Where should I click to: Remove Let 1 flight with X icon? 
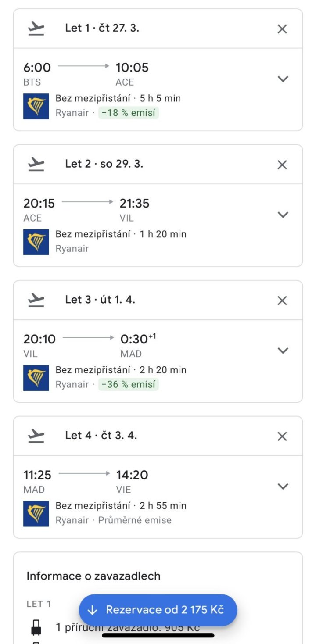click(x=282, y=29)
